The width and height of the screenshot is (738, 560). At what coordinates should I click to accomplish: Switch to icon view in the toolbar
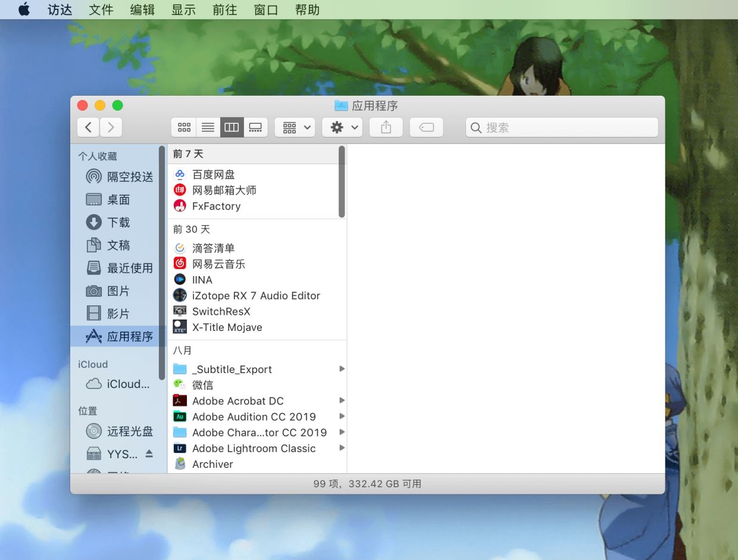click(x=184, y=127)
